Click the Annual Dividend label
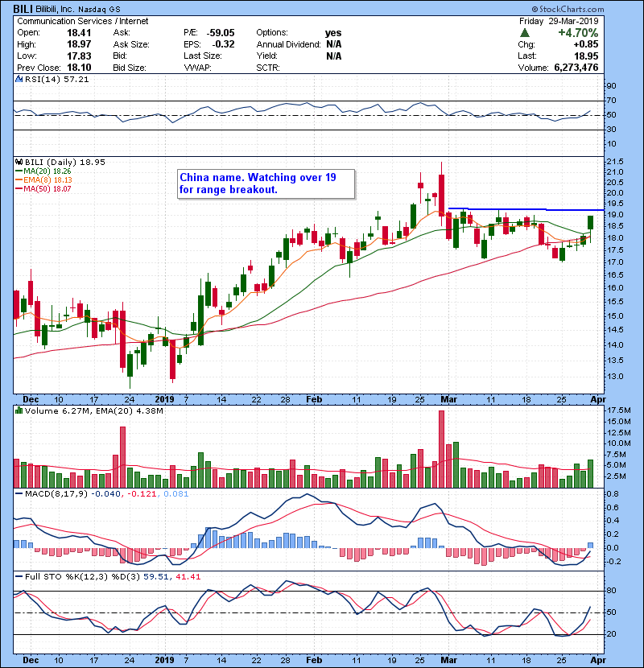 (x=288, y=44)
